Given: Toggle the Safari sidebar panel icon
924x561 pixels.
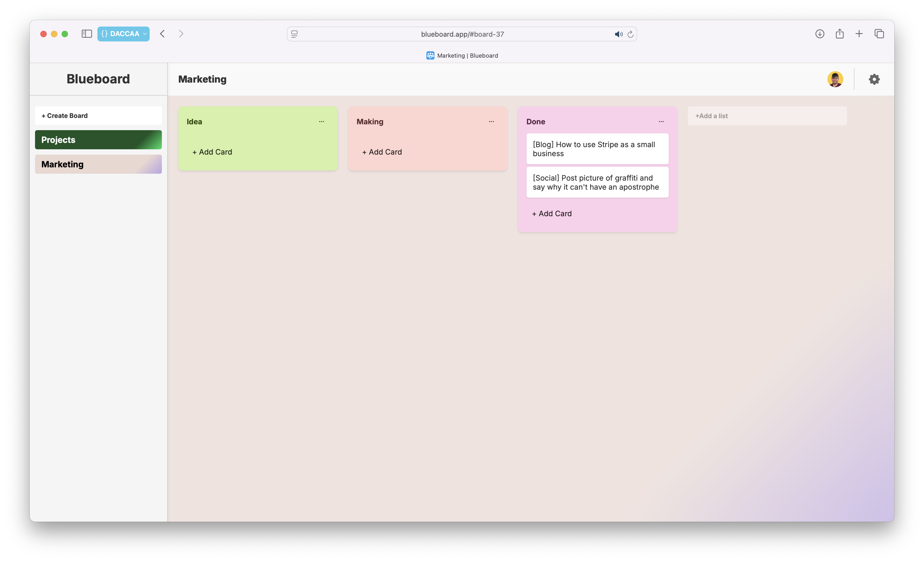Looking at the screenshot, I should point(87,34).
